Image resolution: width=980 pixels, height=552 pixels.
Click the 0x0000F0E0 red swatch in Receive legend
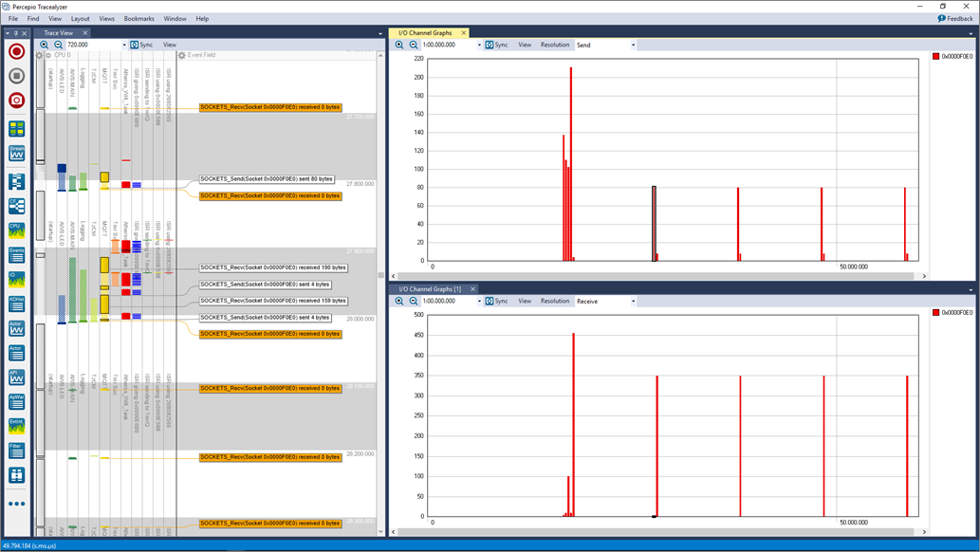(x=935, y=313)
